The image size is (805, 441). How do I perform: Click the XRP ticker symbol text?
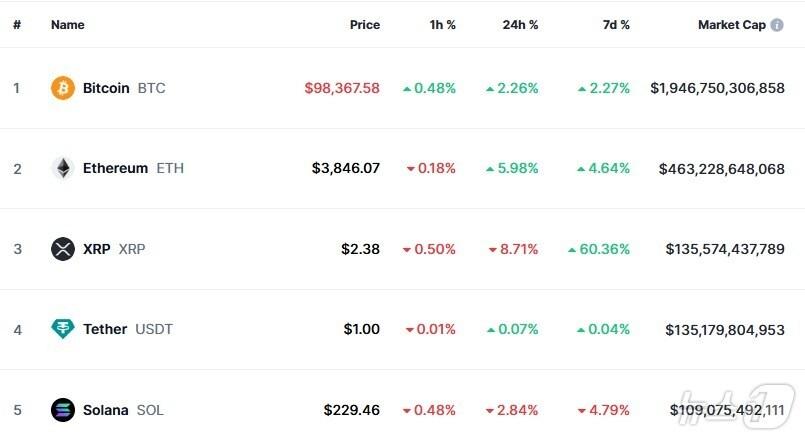(x=132, y=249)
